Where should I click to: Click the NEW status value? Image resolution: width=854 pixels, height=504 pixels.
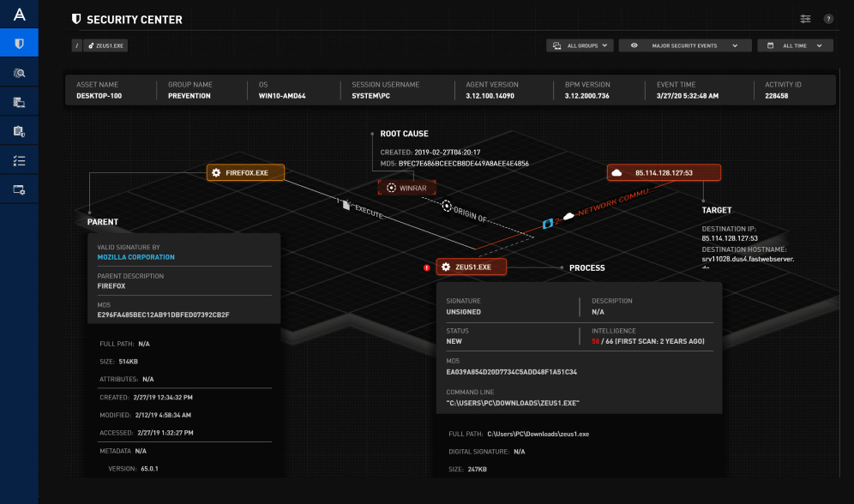point(454,341)
